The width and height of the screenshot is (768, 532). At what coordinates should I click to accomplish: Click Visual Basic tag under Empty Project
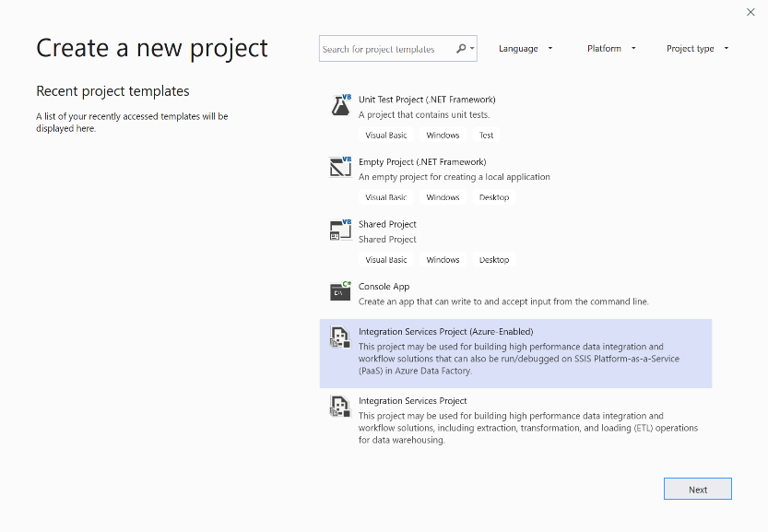pos(386,197)
